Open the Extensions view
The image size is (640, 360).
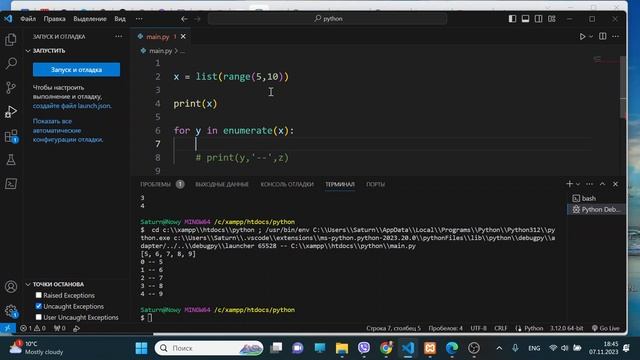11,136
